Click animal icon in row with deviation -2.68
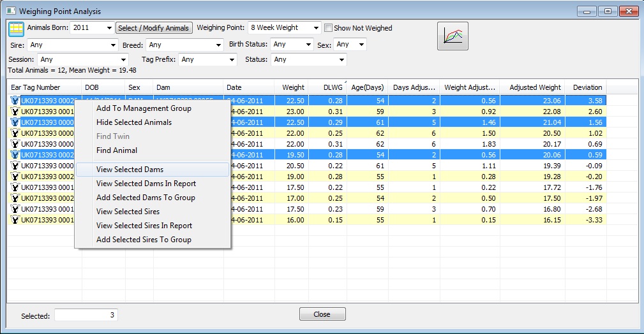 coord(15,209)
